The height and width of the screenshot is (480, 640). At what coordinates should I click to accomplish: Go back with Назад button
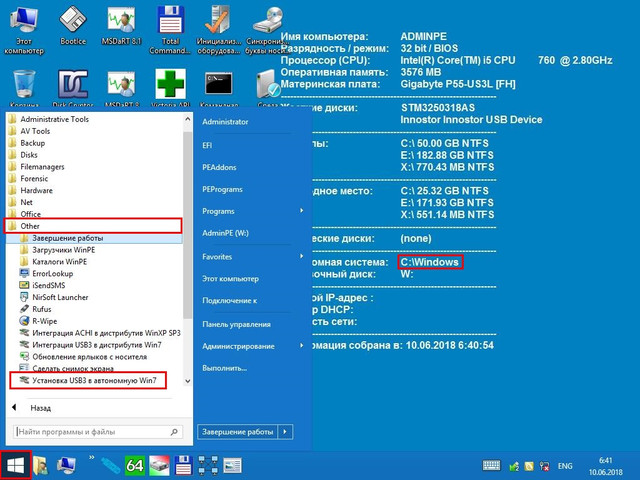[x=31, y=408]
